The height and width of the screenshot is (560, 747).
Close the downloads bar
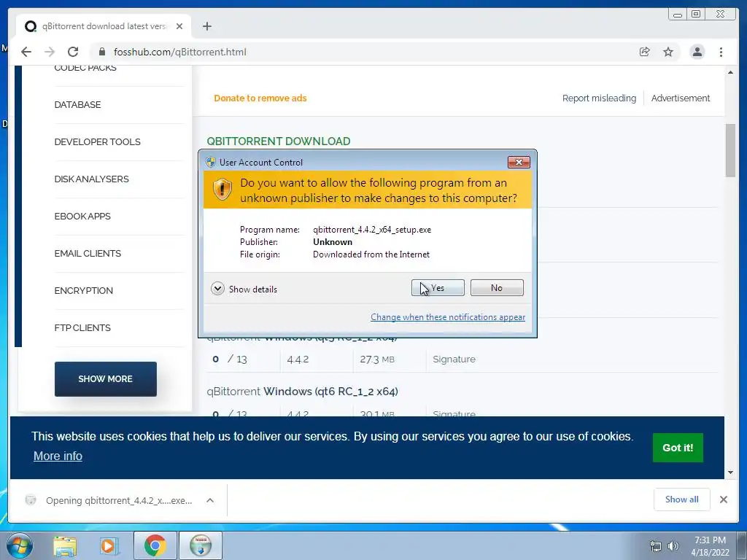[x=723, y=499]
